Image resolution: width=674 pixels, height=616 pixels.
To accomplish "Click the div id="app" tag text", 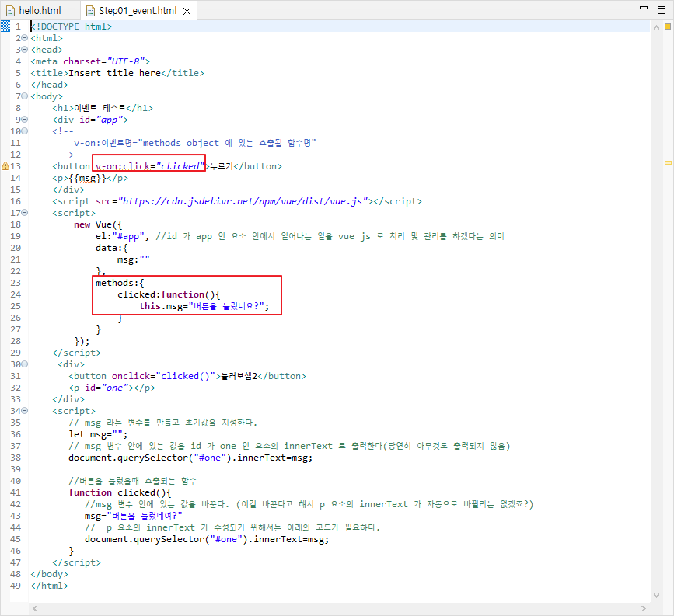I will pos(90,120).
